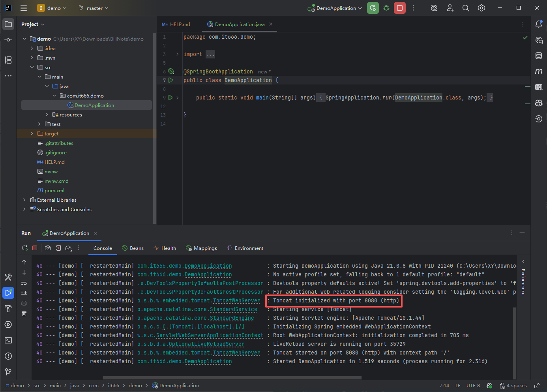Switch to the Beans tab
The image size is (547, 392).
133,248
